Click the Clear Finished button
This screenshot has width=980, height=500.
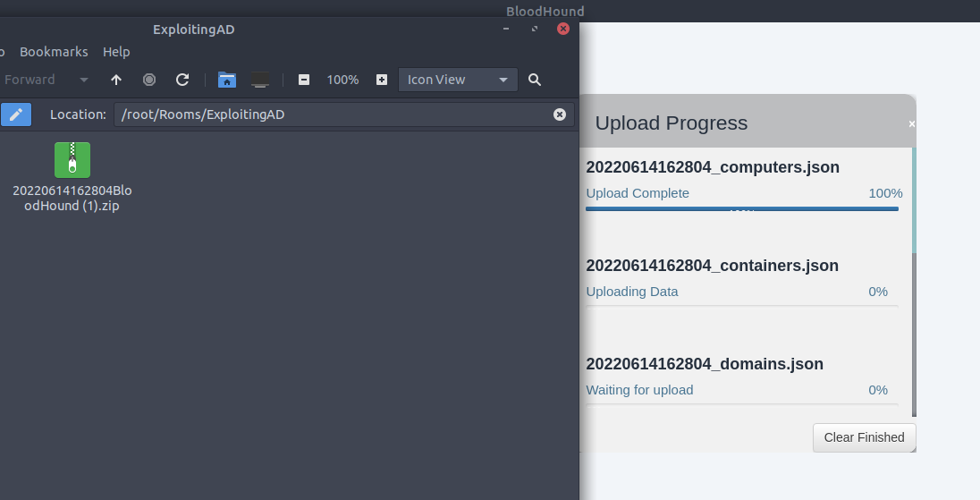point(864,437)
